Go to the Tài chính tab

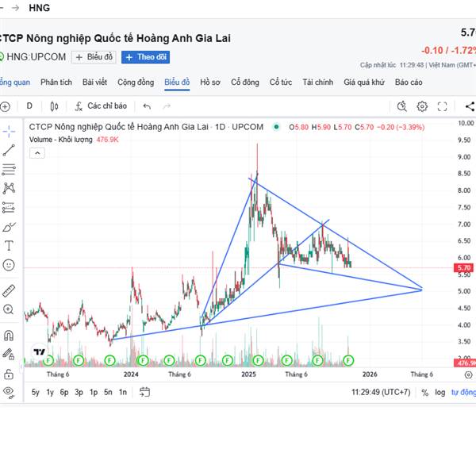[x=318, y=83]
